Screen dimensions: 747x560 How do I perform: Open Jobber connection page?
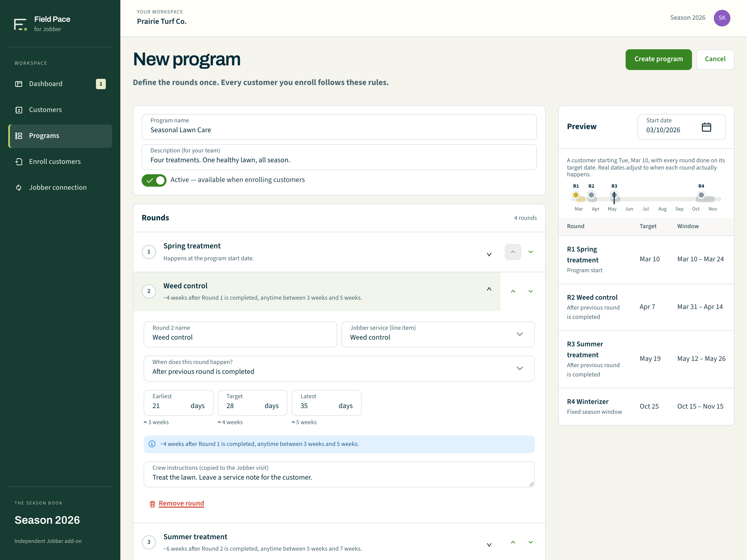point(60,187)
